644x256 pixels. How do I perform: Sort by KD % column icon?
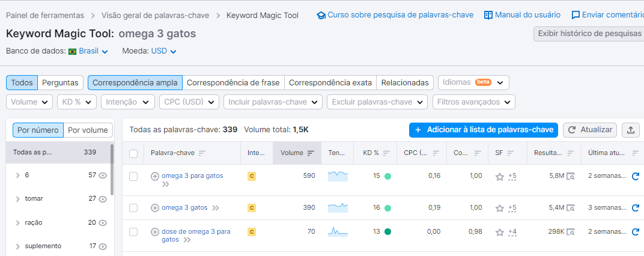[x=386, y=153]
